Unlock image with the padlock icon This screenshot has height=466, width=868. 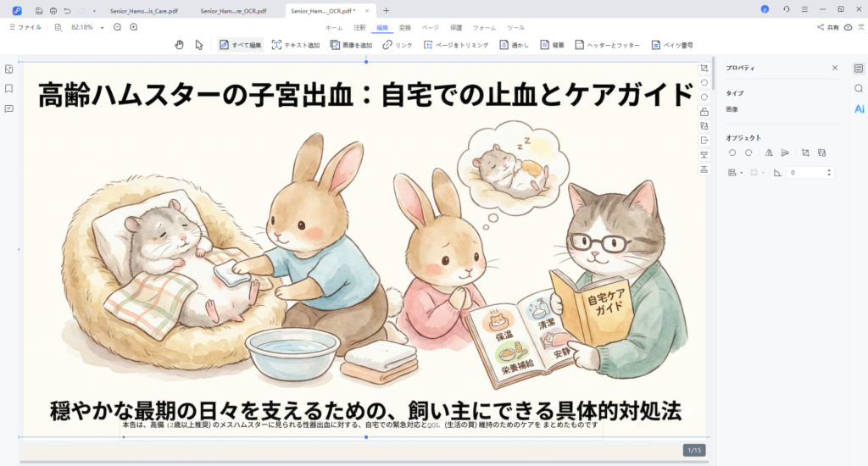pyautogui.click(x=704, y=112)
